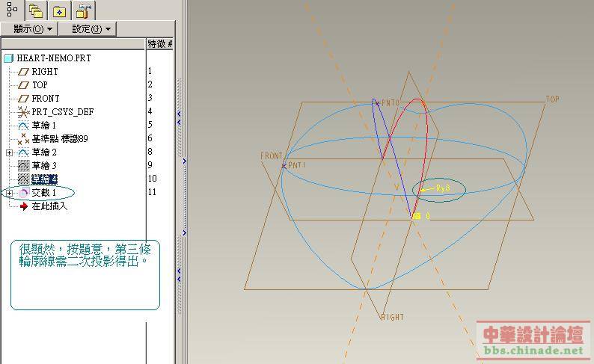The width and height of the screenshot is (594, 364).
Task: Switch to the Model Tree tab
Action: point(12,10)
